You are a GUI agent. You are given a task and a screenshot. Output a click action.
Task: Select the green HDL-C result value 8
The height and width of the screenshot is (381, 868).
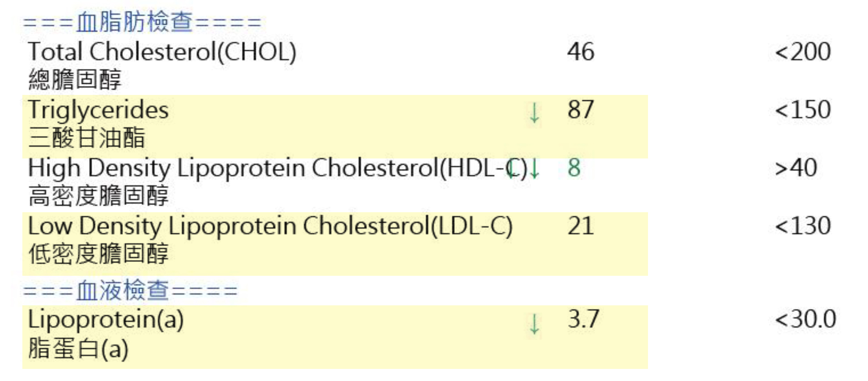click(574, 168)
